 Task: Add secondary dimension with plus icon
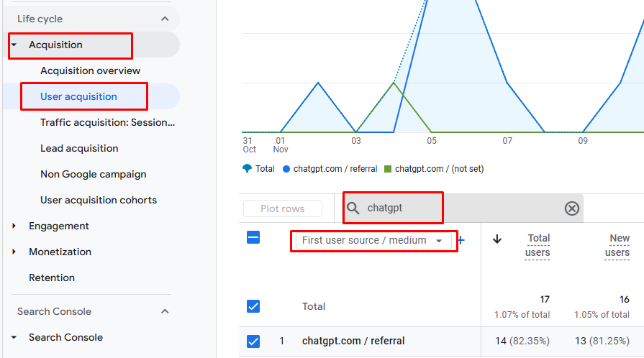[x=461, y=241]
